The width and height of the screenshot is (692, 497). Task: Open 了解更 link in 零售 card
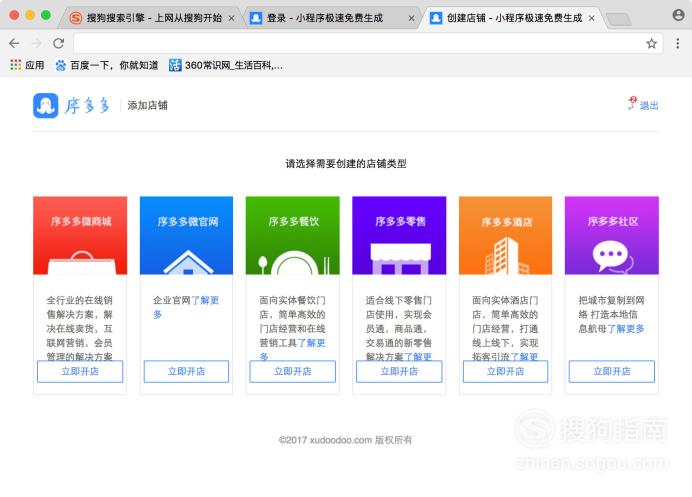417,356
